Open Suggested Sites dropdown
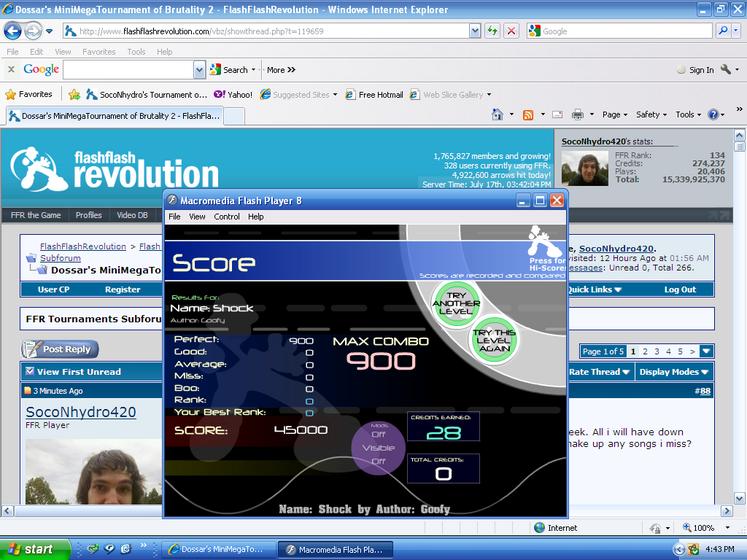 [x=299, y=94]
